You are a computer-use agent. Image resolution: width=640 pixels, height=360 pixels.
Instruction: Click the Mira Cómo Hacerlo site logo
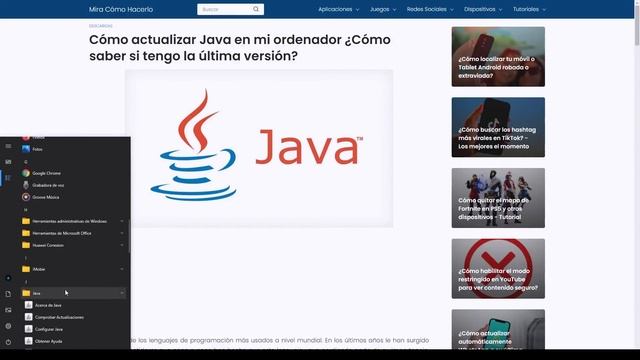[x=121, y=9]
